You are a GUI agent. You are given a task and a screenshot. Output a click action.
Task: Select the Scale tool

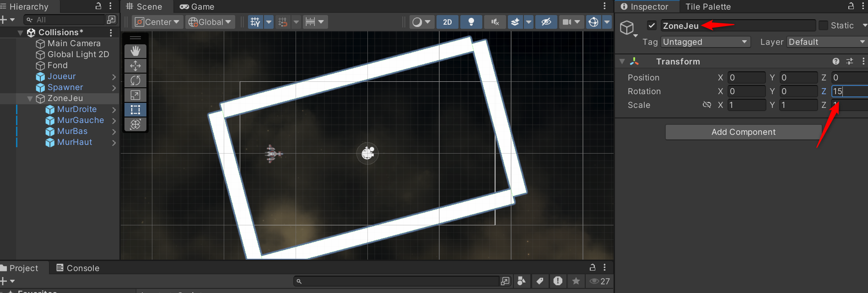click(135, 95)
